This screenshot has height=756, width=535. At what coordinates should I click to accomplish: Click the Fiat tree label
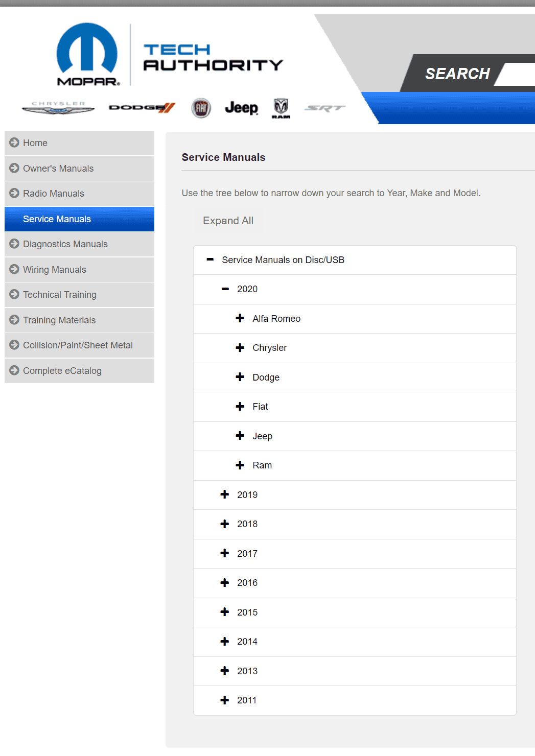click(x=260, y=407)
